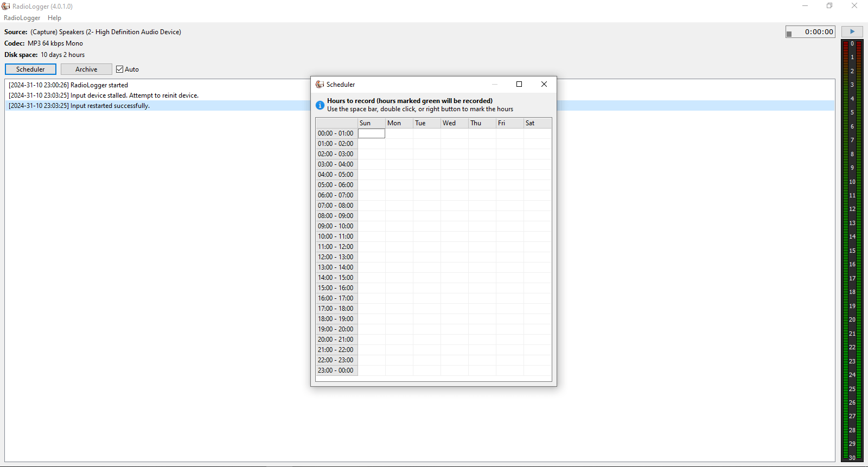Screen dimensions: 868x467
Task: Click the 05:00 - 06:00 row header
Action: 336,185
